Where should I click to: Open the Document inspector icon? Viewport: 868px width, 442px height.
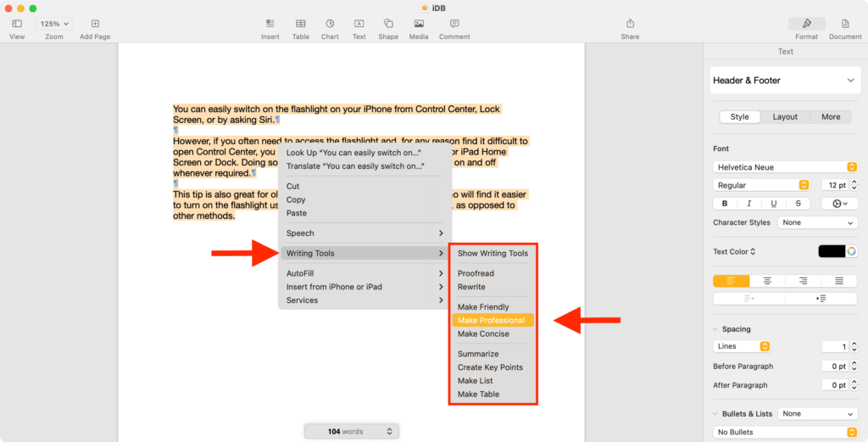845,24
